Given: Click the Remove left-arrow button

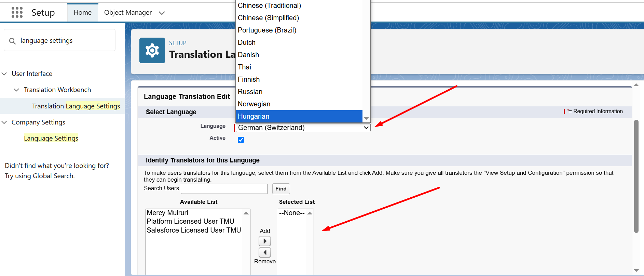Looking at the screenshot, I should coord(265,252).
